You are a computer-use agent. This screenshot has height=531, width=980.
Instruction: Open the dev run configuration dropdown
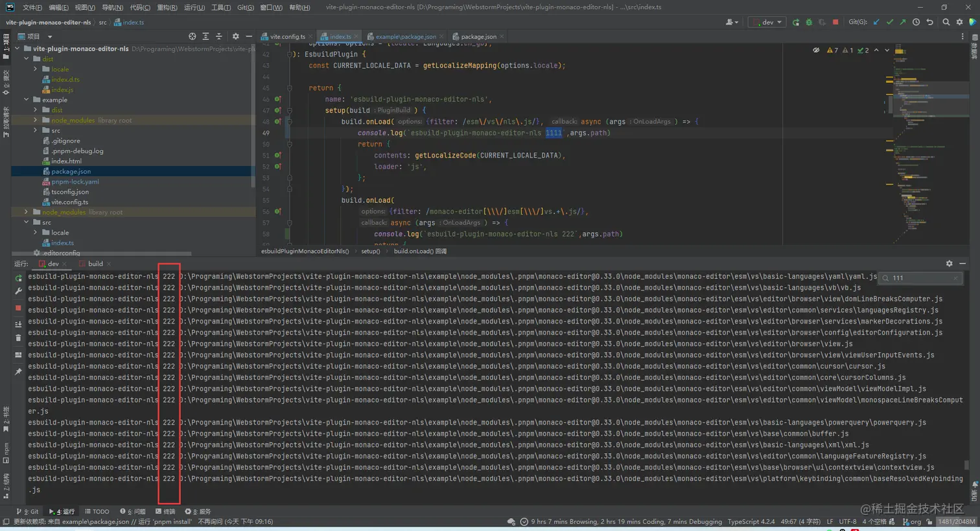click(x=767, y=22)
